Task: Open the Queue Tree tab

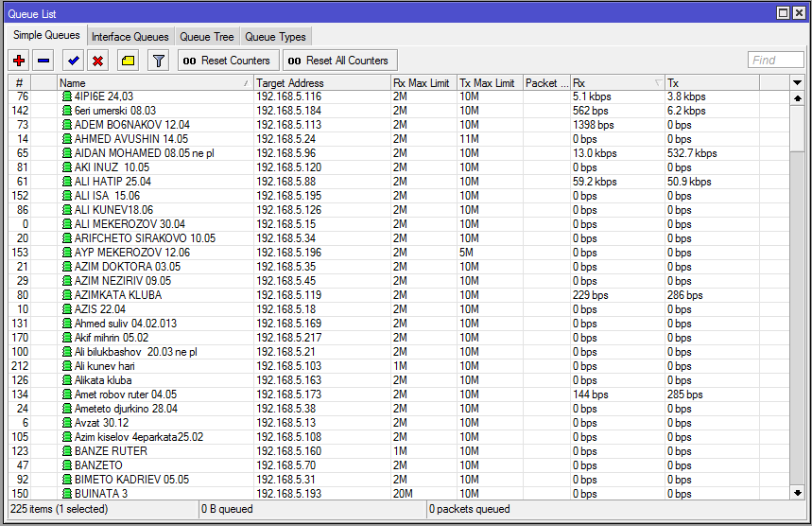Action: point(206,37)
